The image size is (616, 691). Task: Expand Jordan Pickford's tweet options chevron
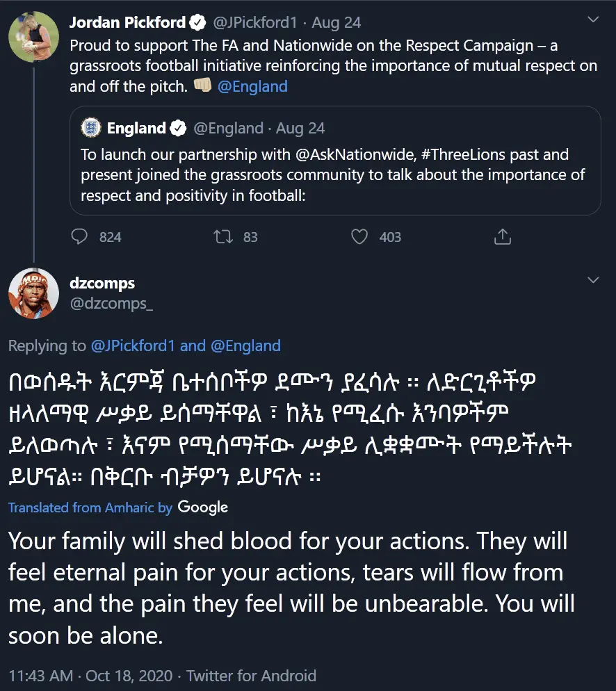[593, 21]
